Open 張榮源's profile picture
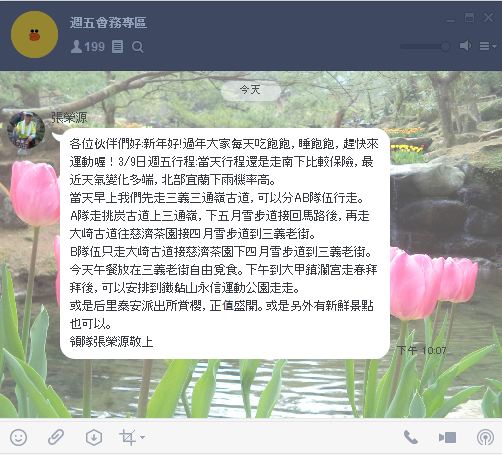 click(26, 130)
